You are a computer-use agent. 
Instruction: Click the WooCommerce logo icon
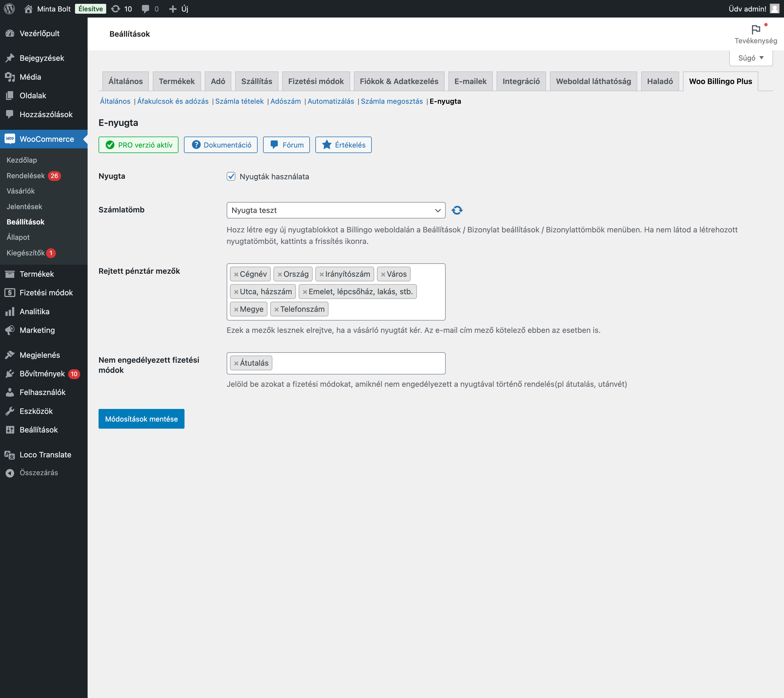pos(10,139)
